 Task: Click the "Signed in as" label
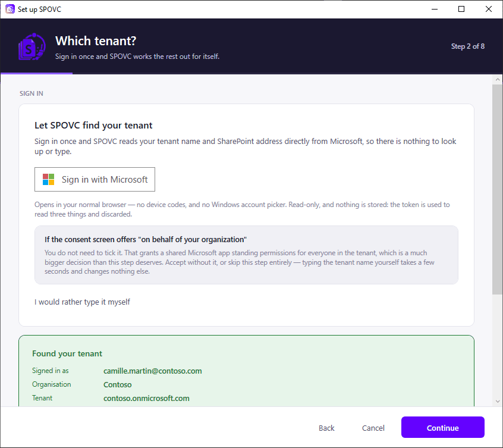point(51,371)
